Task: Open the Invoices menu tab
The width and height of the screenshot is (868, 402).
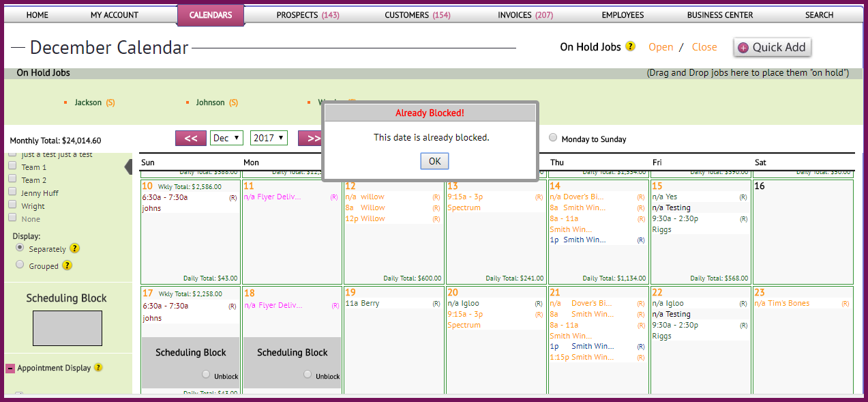Action: tap(525, 15)
